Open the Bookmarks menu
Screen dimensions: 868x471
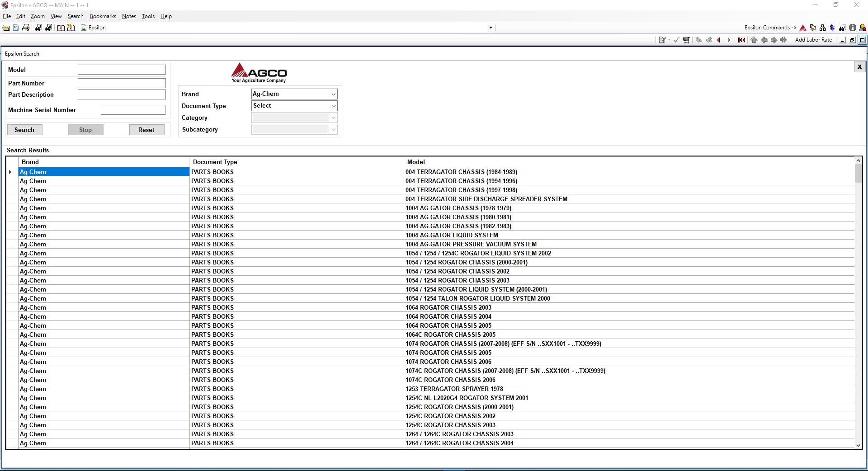(x=103, y=16)
